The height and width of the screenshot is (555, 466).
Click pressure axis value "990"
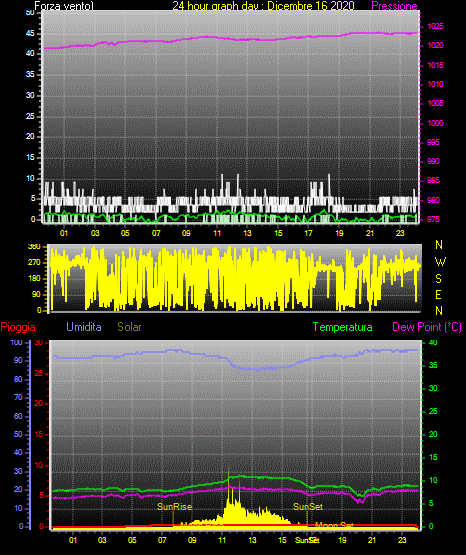tap(433, 161)
